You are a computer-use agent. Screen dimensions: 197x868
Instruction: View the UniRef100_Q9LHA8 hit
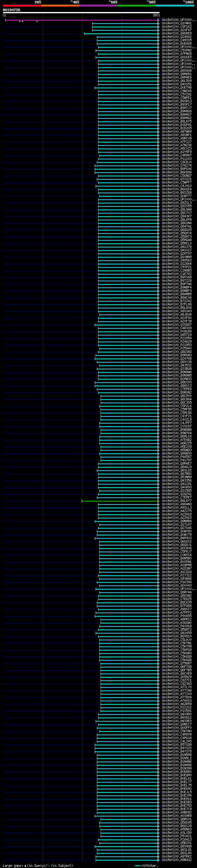pyautogui.click(x=177, y=210)
